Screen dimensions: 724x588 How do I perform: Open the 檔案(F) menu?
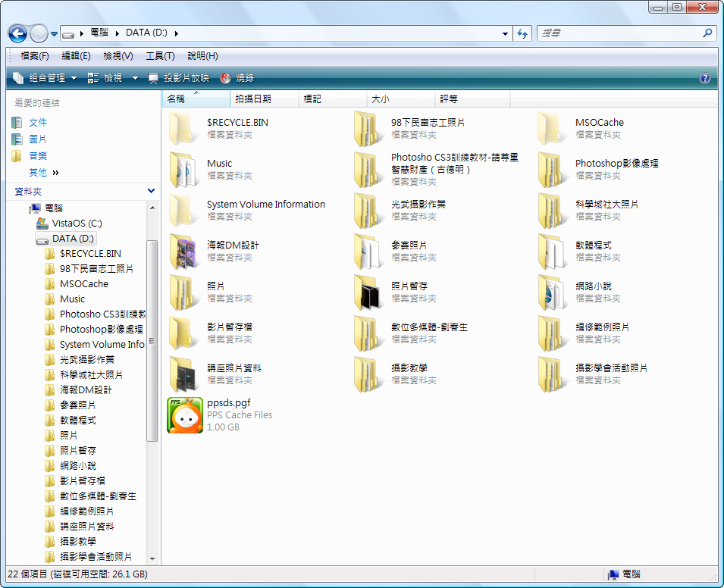tap(35, 56)
